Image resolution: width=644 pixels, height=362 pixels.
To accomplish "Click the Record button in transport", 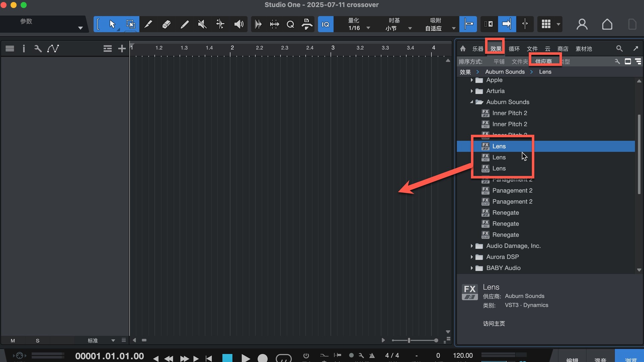I will pos(262,358).
